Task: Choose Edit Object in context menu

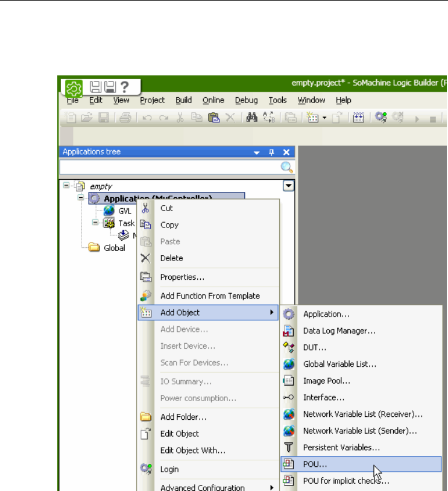Action: pos(208,434)
